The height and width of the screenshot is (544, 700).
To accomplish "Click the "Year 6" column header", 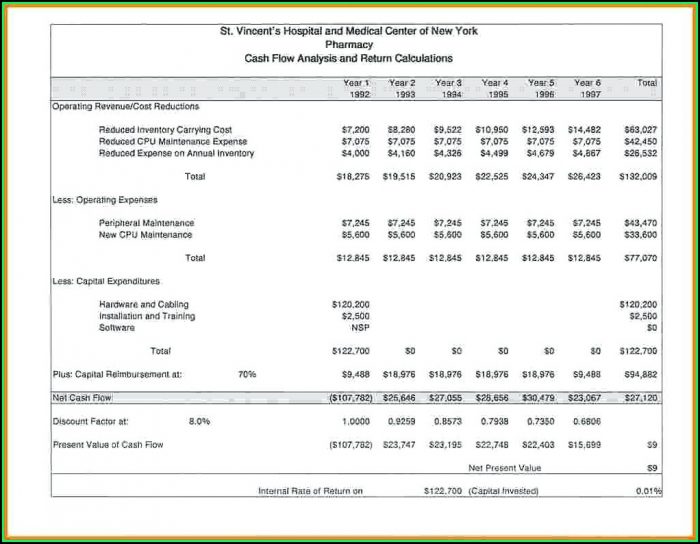I will click(588, 83).
